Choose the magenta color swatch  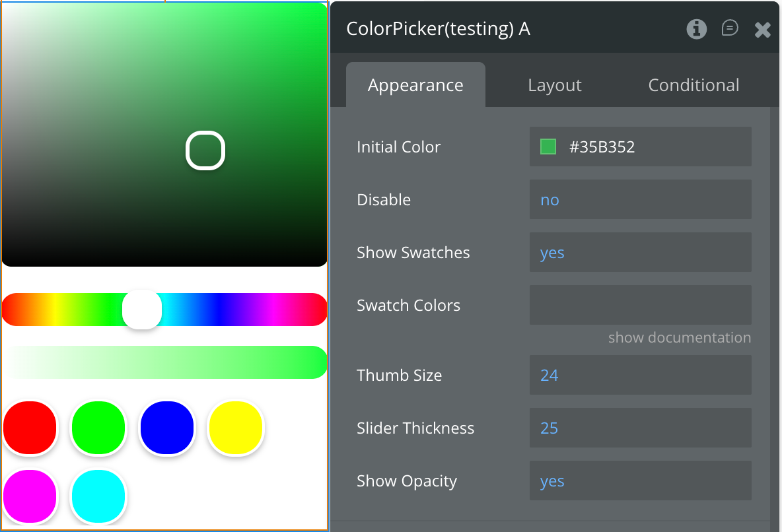coord(30,496)
